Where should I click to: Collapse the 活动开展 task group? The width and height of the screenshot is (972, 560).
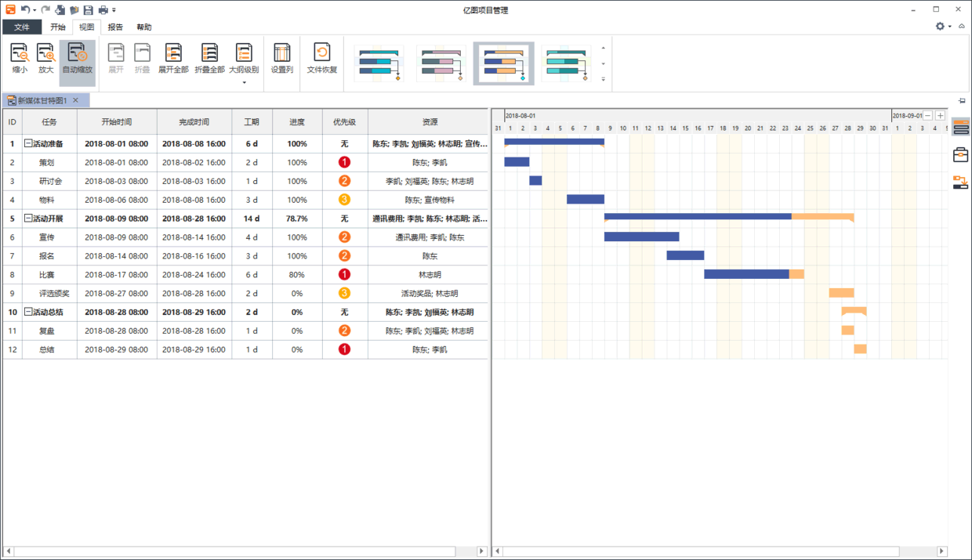coord(28,219)
